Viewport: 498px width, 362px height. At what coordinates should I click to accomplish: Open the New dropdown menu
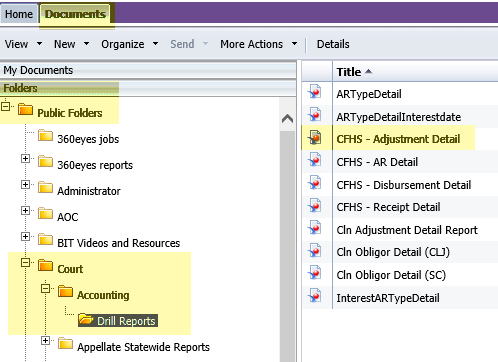pos(72,44)
